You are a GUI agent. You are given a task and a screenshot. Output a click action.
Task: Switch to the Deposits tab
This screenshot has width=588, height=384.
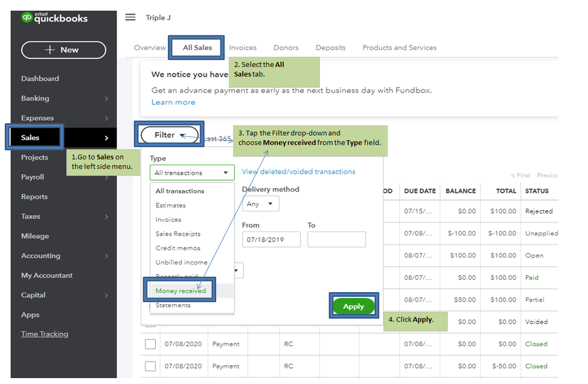tap(331, 48)
